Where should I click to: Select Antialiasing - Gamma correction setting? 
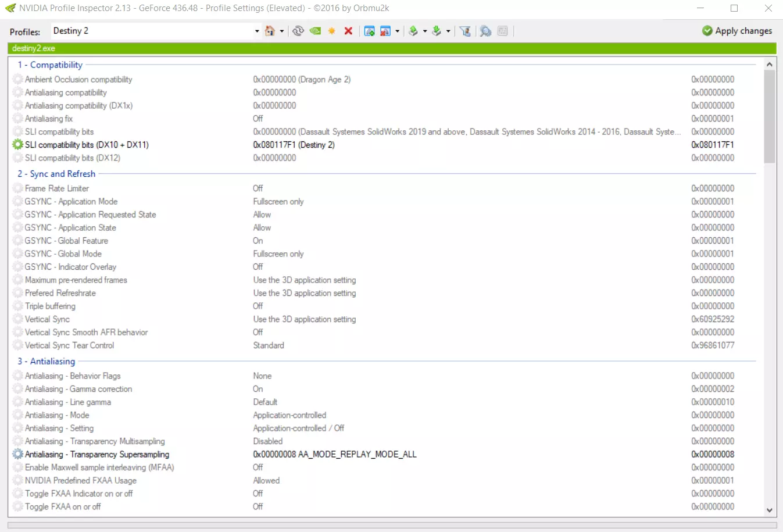click(x=78, y=389)
